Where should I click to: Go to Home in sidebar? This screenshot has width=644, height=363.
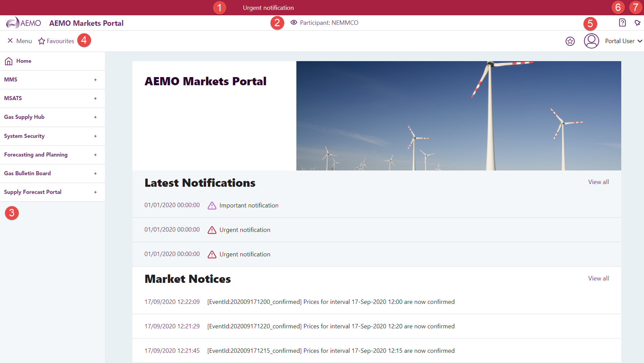point(52,61)
